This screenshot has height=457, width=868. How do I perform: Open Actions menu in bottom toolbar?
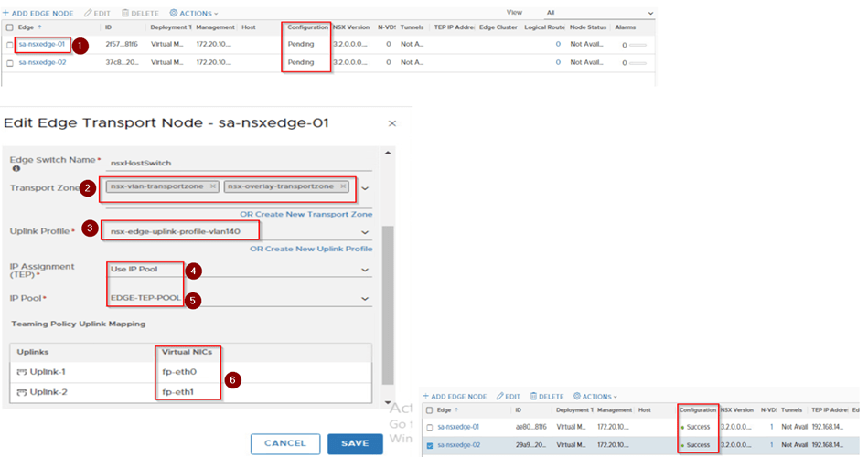595,397
